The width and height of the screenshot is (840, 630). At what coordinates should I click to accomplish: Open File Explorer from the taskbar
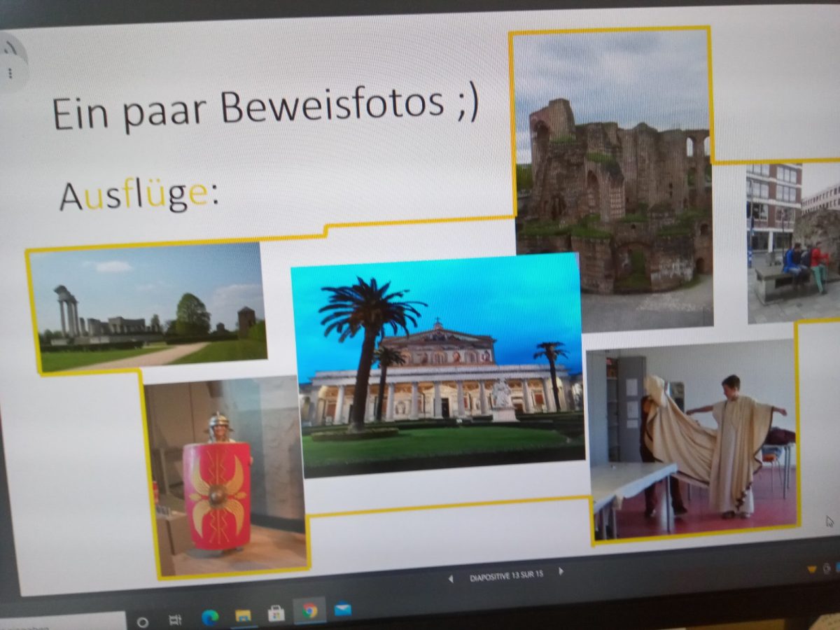coord(243,615)
